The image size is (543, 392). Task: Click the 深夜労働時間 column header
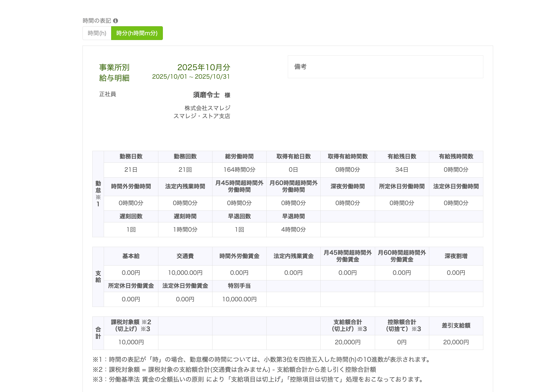click(x=347, y=187)
